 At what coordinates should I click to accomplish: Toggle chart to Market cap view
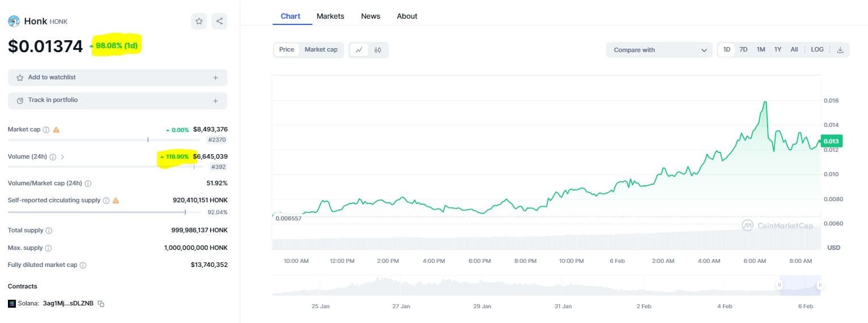point(321,50)
